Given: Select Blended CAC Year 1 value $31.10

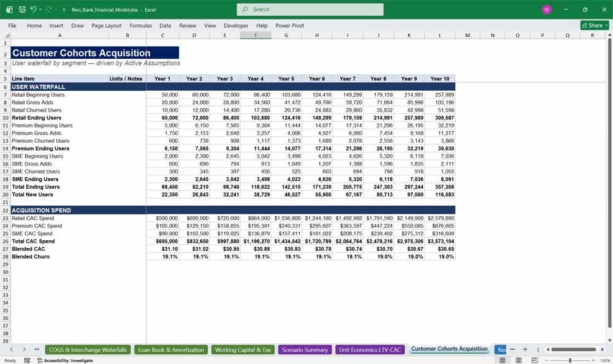Looking at the screenshot, I should point(163,249).
